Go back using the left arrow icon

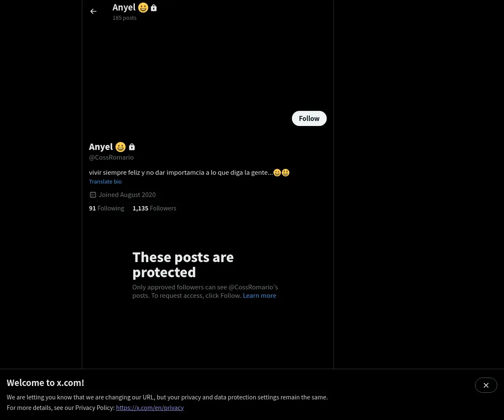coord(93,11)
